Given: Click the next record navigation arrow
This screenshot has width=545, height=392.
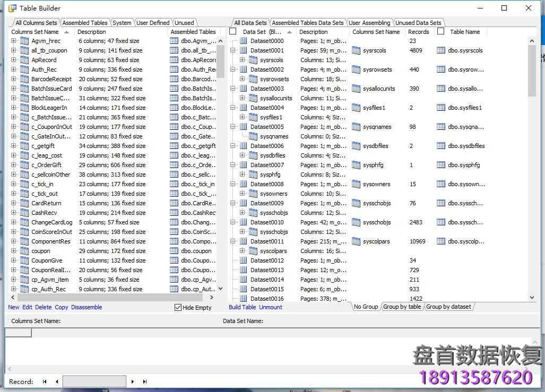Looking at the screenshot, I should 133,381.
